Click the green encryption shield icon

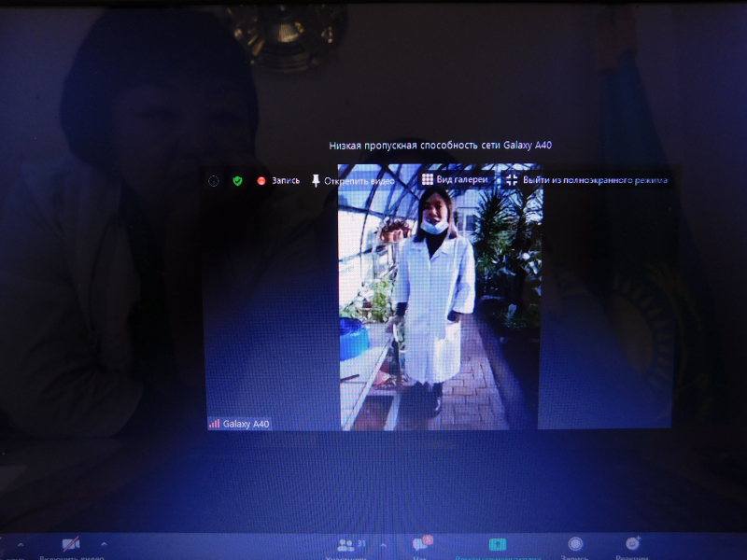(237, 181)
